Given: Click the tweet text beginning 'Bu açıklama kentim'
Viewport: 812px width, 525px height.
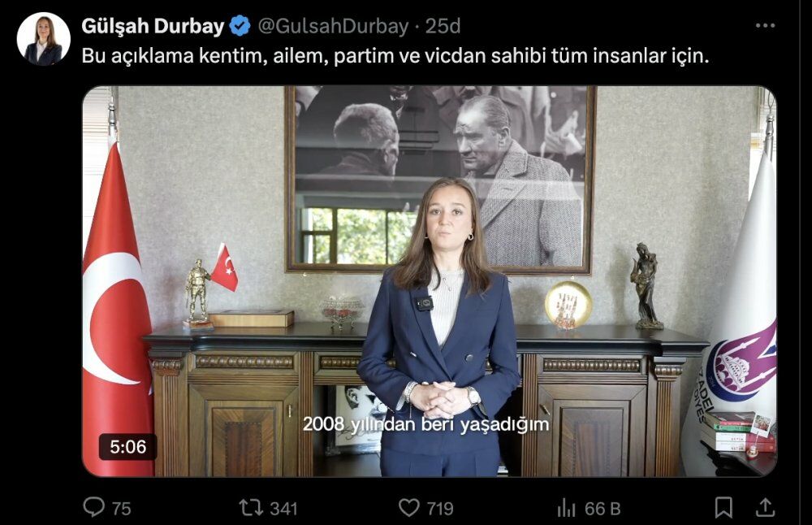Looking at the screenshot, I should (395, 56).
